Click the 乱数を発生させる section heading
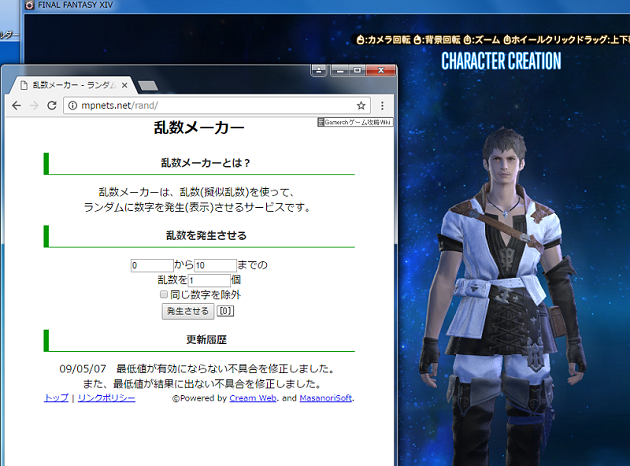The height and width of the screenshot is (466, 630). click(206, 235)
